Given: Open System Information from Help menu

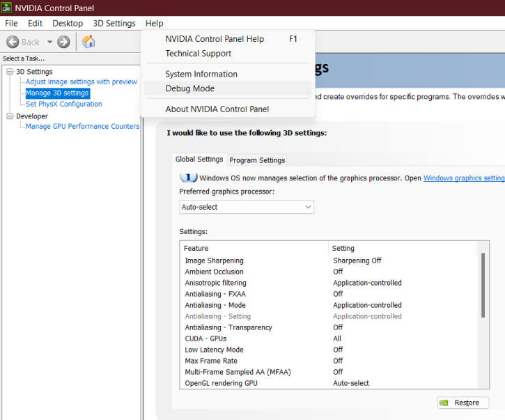Looking at the screenshot, I should coord(228,74).
